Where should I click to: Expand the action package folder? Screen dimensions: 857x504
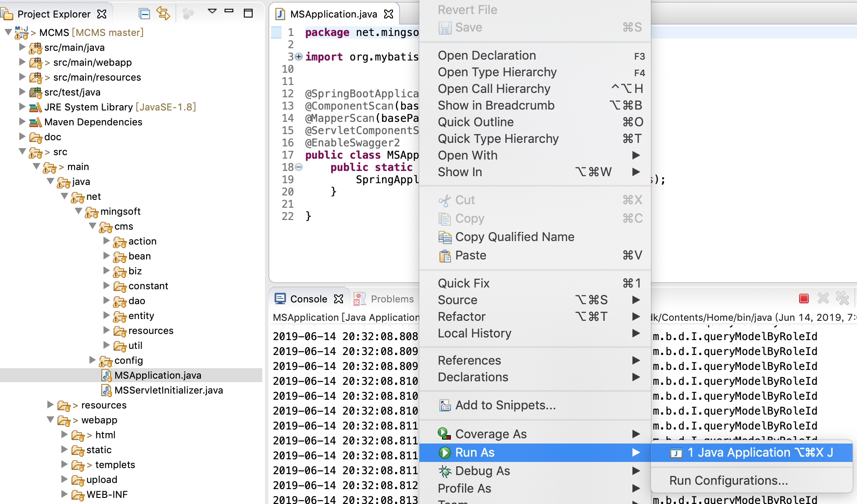(107, 241)
